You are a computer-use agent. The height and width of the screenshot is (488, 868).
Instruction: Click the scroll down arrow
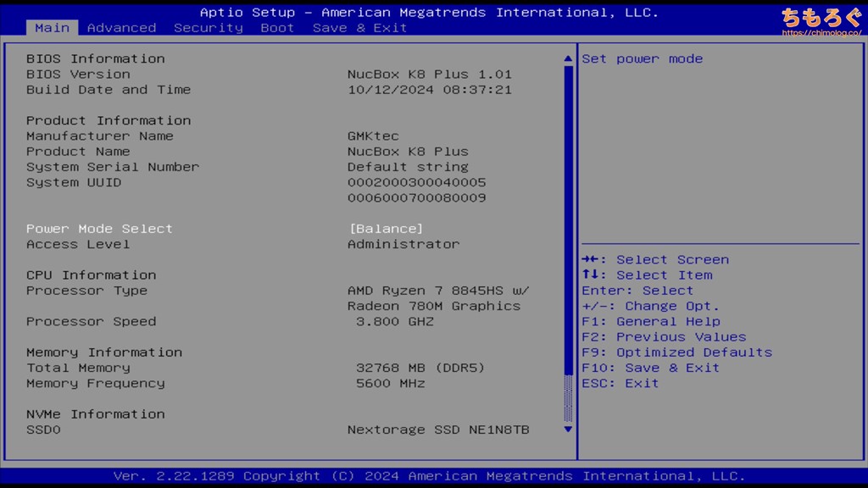click(568, 429)
